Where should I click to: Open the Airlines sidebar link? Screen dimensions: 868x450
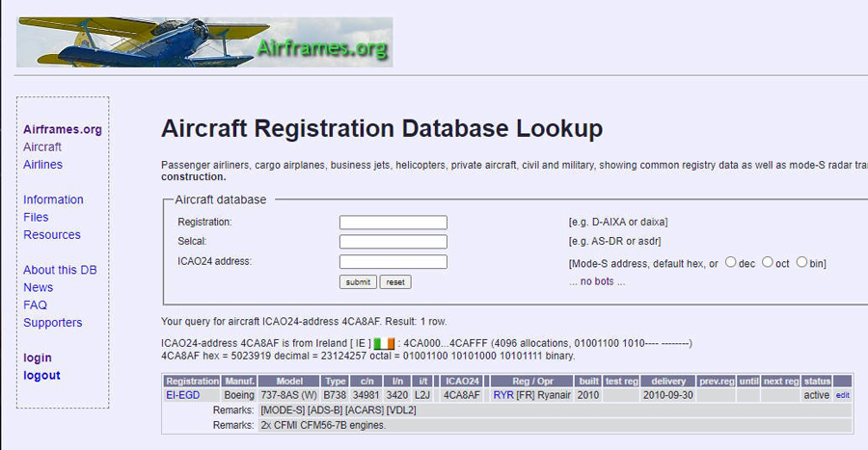(x=42, y=165)
